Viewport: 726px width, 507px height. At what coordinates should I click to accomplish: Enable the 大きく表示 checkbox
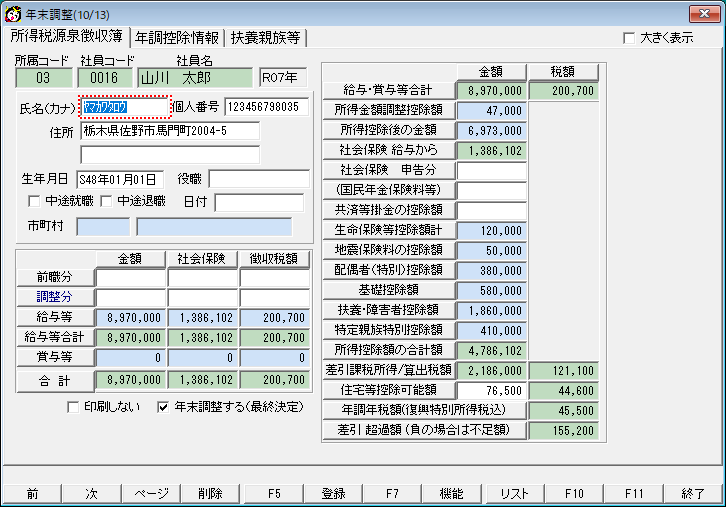coord(628,38)
